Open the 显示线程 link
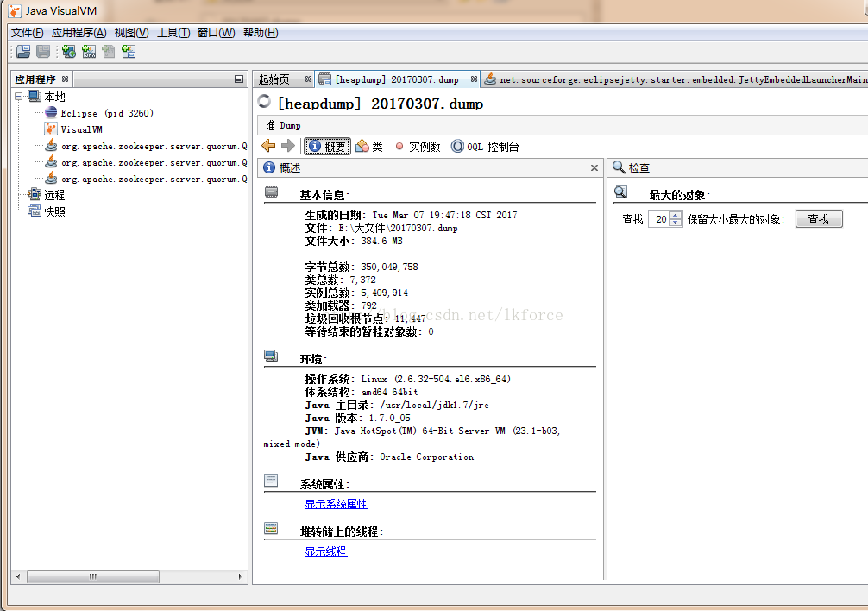This screenshot has height=611, width=868. [x=326, y=551]
